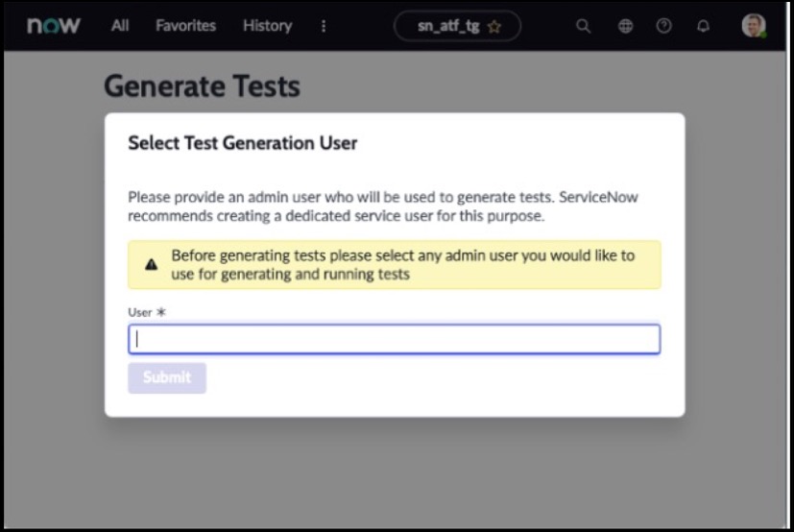Focus the User input field
This screenshot has height=532, width=794.
pyautogui.click(x=394, y=339)
